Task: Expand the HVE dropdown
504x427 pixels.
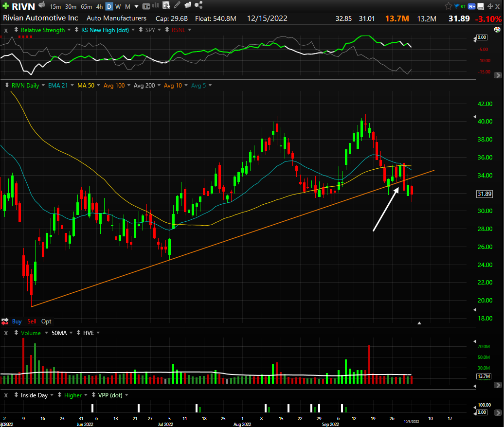Action: pyautogui.click(x=98, y=333)
